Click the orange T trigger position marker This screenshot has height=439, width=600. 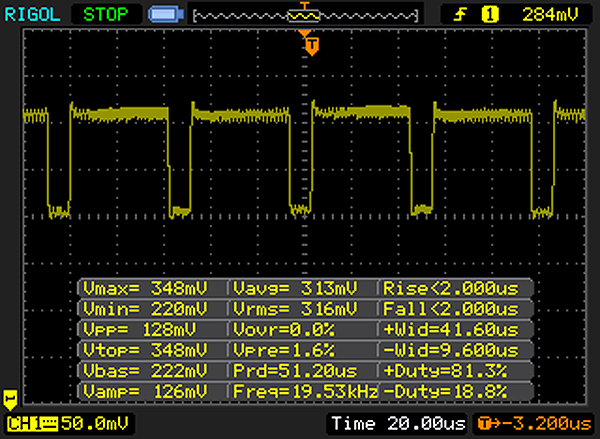pyautogui.click(x=312, y=47)
